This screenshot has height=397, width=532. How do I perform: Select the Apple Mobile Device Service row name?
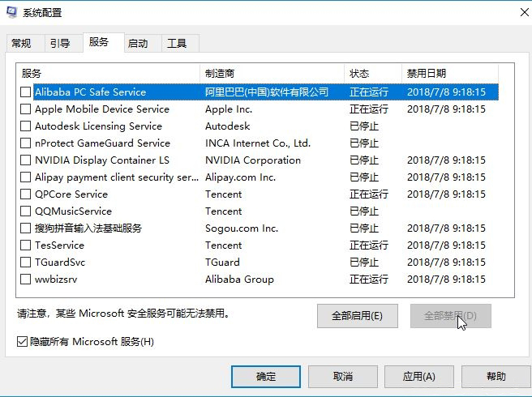pyautogui.click(x=102, y=109)
